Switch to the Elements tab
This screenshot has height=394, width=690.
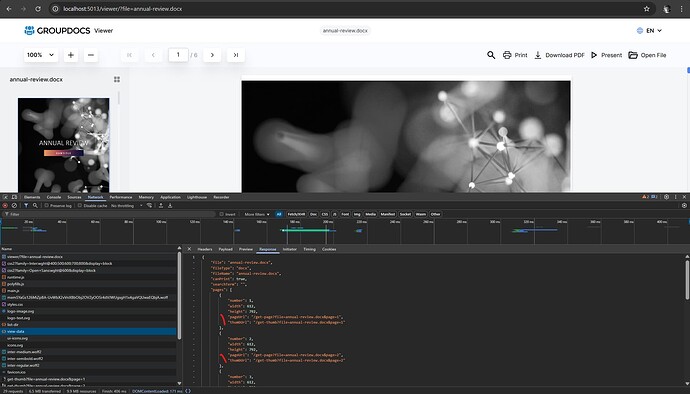coord(32,197)
